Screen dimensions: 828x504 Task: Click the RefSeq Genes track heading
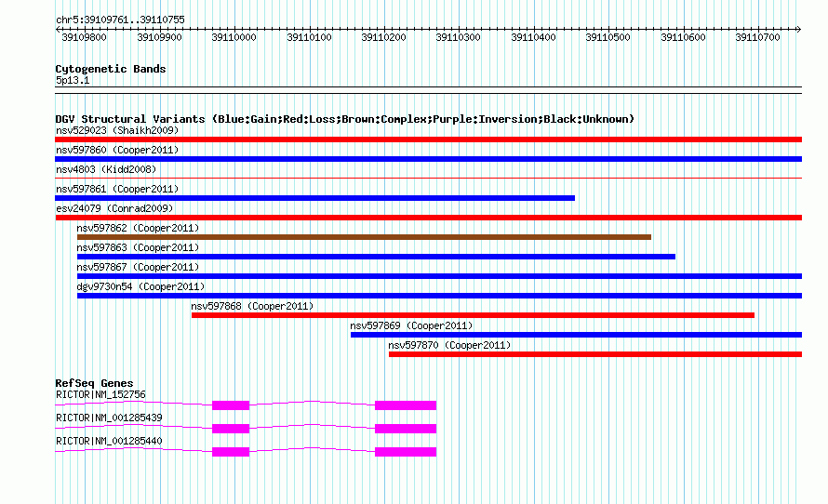pos(94,383)
